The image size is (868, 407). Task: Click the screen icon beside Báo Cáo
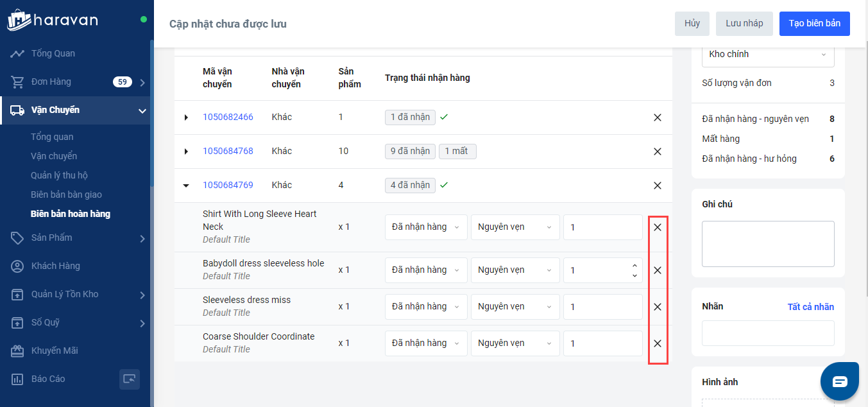(x=129, y=379)
